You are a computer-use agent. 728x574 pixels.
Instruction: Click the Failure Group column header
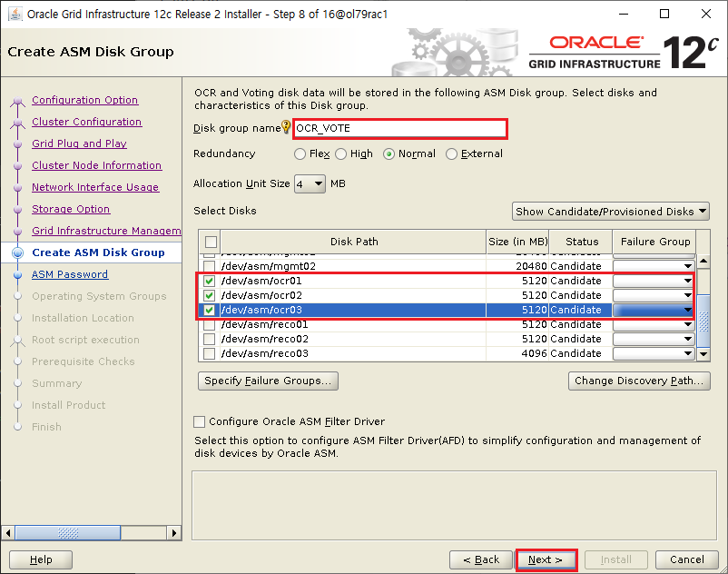[x=654, y=242]
